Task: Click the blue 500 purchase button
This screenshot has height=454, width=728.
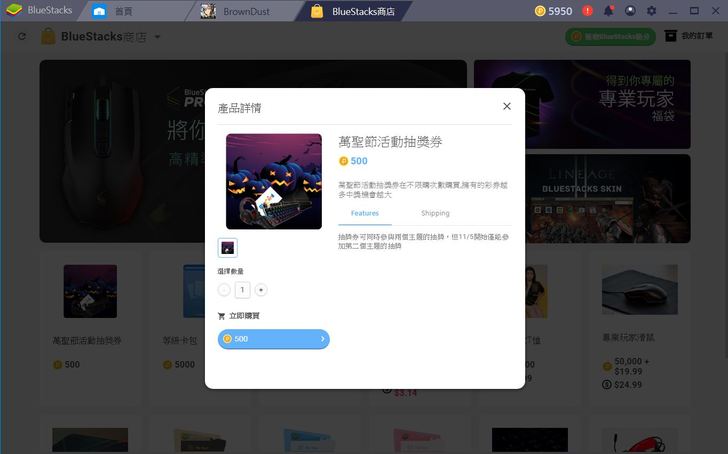Action: 273,339
